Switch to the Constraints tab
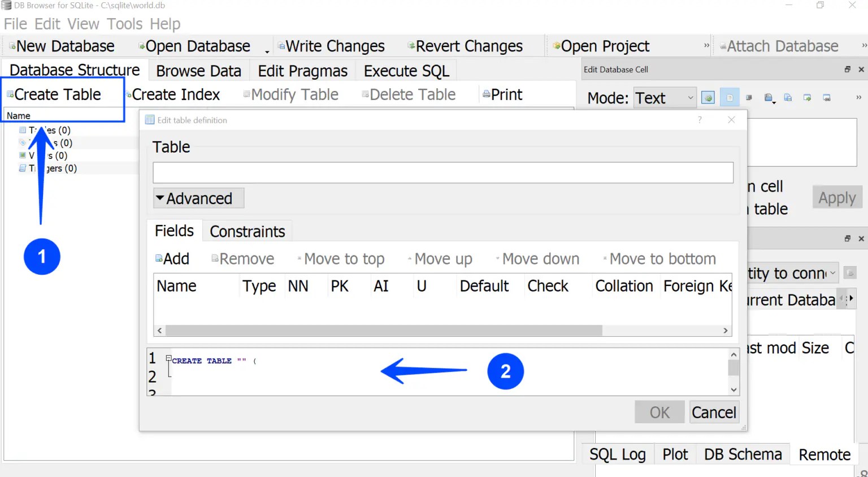Viewport: 868px width, 477px height. (247, 231)
